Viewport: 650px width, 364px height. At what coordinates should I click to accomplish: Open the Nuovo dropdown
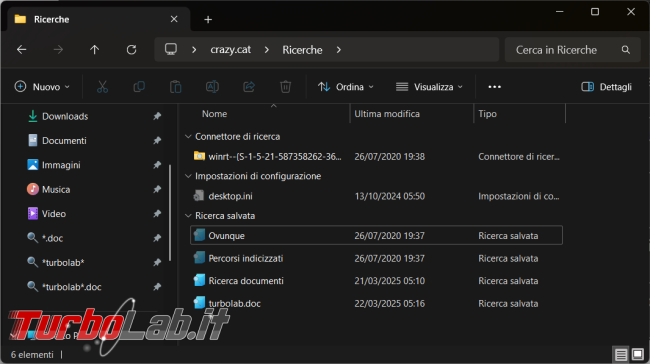(x=42, y=87)
